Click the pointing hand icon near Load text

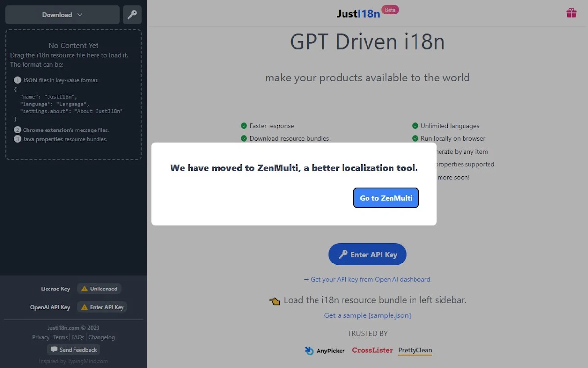pos(275,301)
